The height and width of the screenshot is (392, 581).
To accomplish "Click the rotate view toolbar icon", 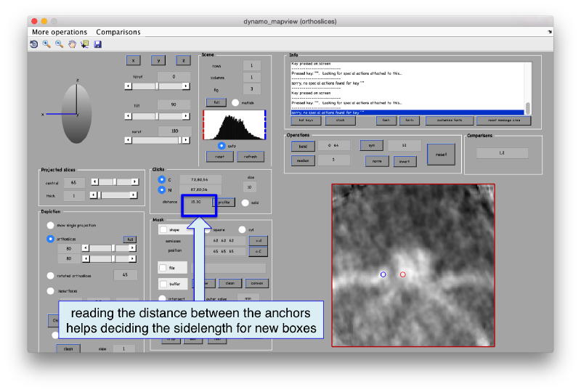I will 33,44.
